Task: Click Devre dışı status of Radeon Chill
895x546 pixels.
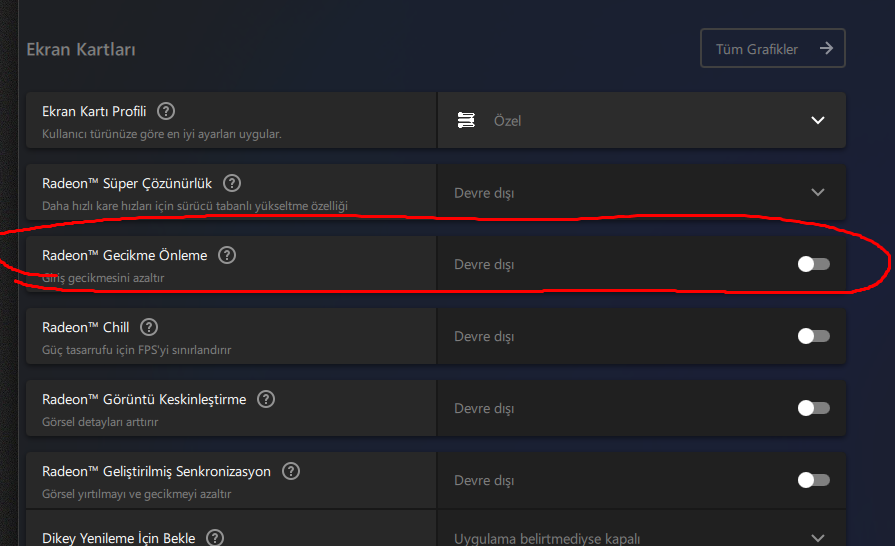Action: click(484, 337)
